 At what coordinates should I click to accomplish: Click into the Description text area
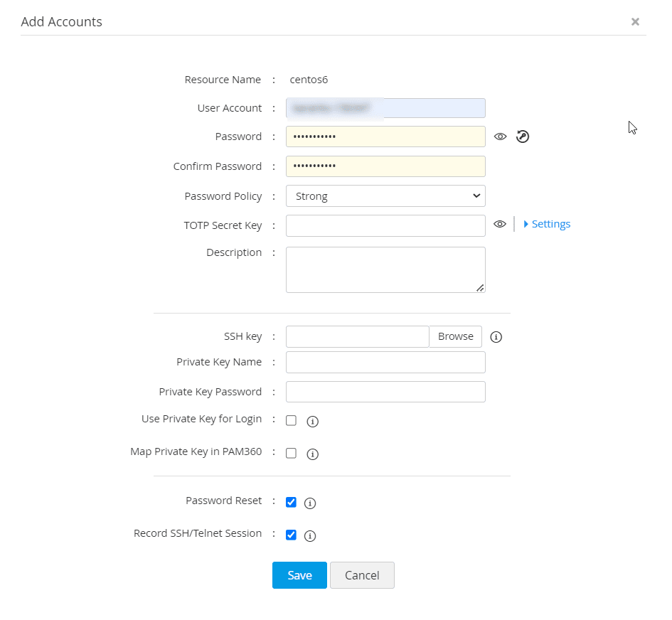[385, 269]
